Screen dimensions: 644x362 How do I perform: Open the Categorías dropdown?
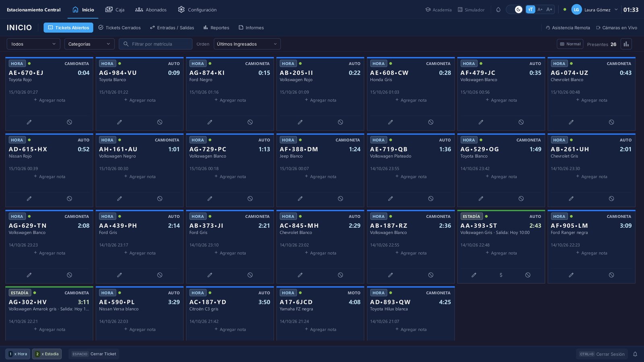pos(89,44)
